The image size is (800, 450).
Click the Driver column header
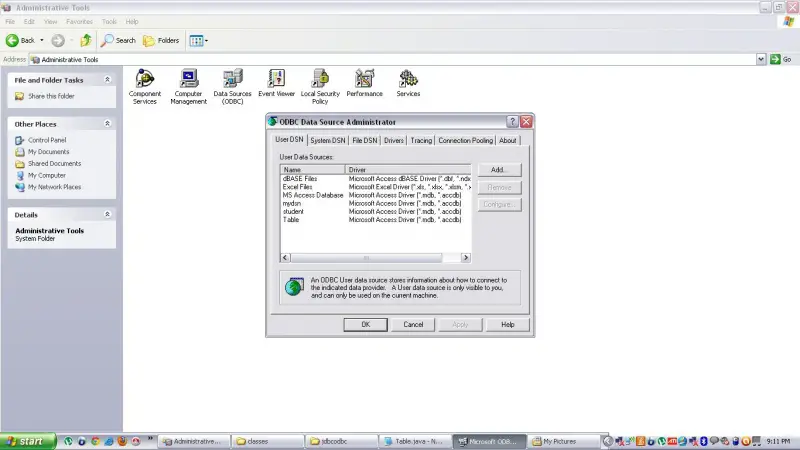pos(408,169)
